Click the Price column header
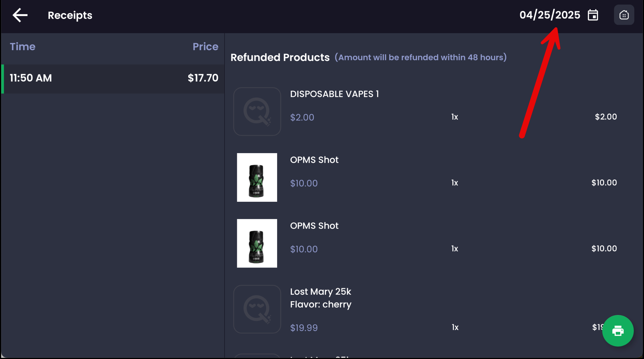This screenshot has height=359, width=644. (205, 47)
